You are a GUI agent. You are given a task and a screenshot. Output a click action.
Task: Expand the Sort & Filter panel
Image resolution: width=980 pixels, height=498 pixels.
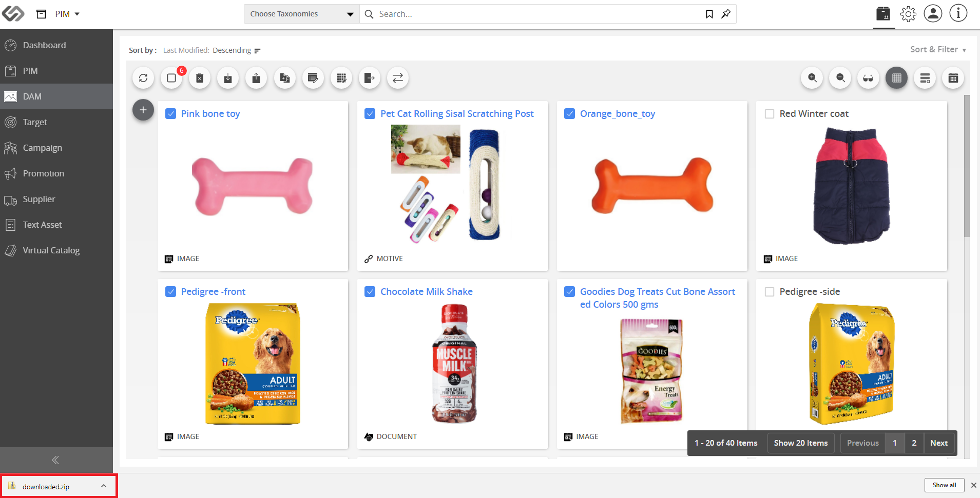938,50
